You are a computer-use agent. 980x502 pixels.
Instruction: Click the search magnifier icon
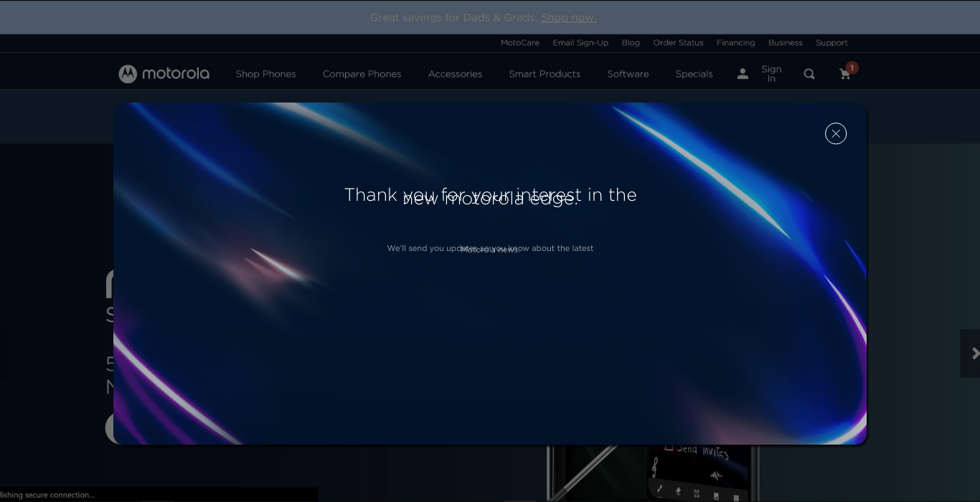[809, 74]
